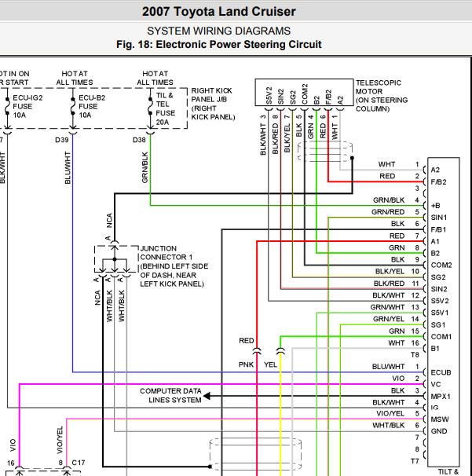Viewport: 472px width, 476px height.
Task: Click the vertical "GRN/BLK" wire label below D38
Action: (145, 167)
